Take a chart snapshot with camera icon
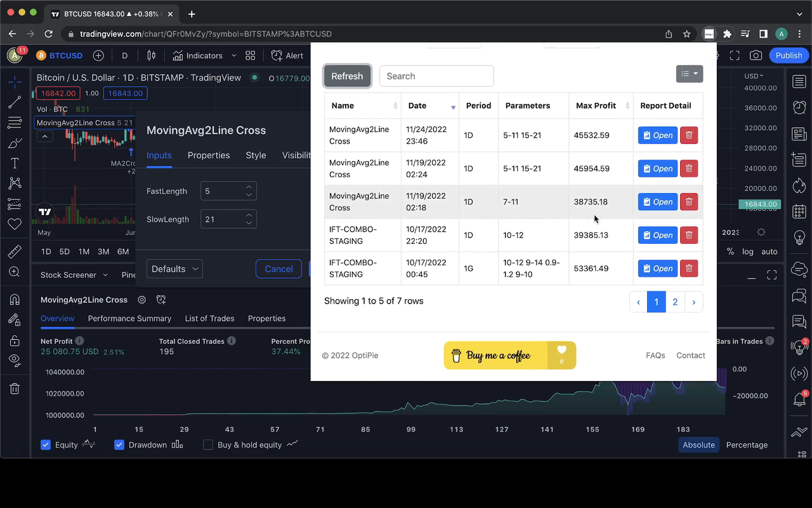Image resolution: width=812 pixels, height=508 pixels. point(756,55)
